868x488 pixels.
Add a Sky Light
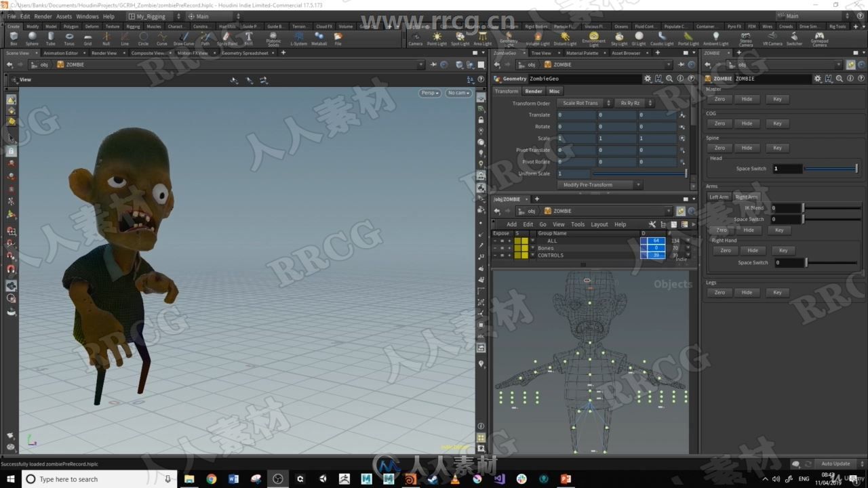pos(619,38)
